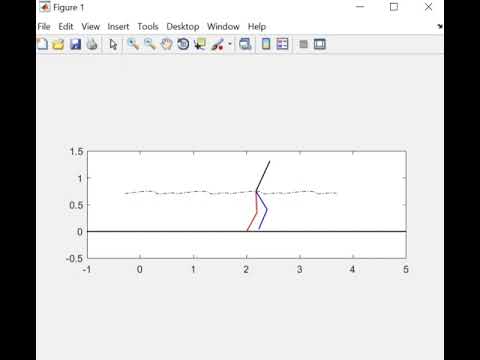The height and width of the screenshot is (360, 480).
Task: Close the Figure 1 window
Action: tap(428, 7)
